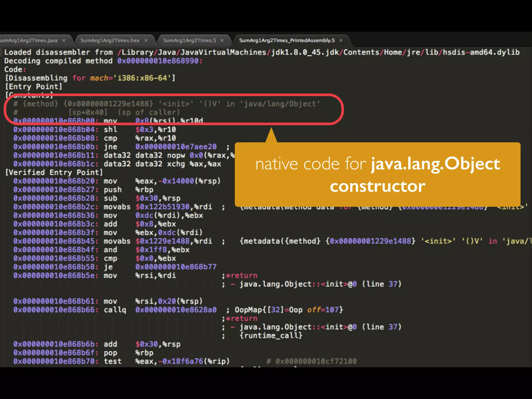The image size is (532, 399).
Task: Click the mov 0xdc(%rdi),%ebx operand
Action: pyautogui.click(x=169, y=215)
